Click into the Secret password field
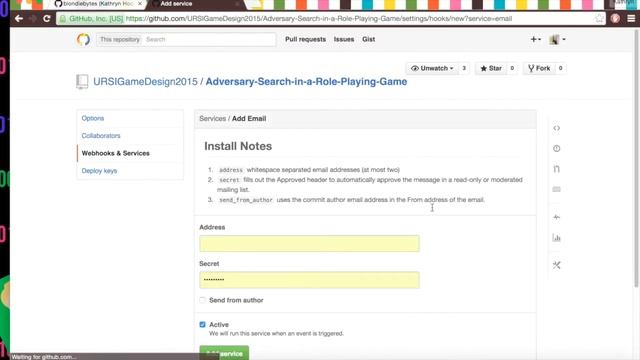 coord(309,280)
